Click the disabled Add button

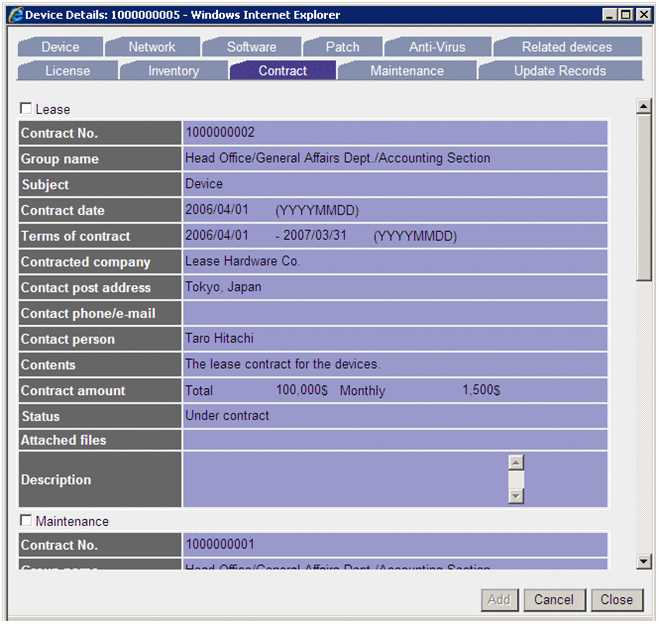499,600
